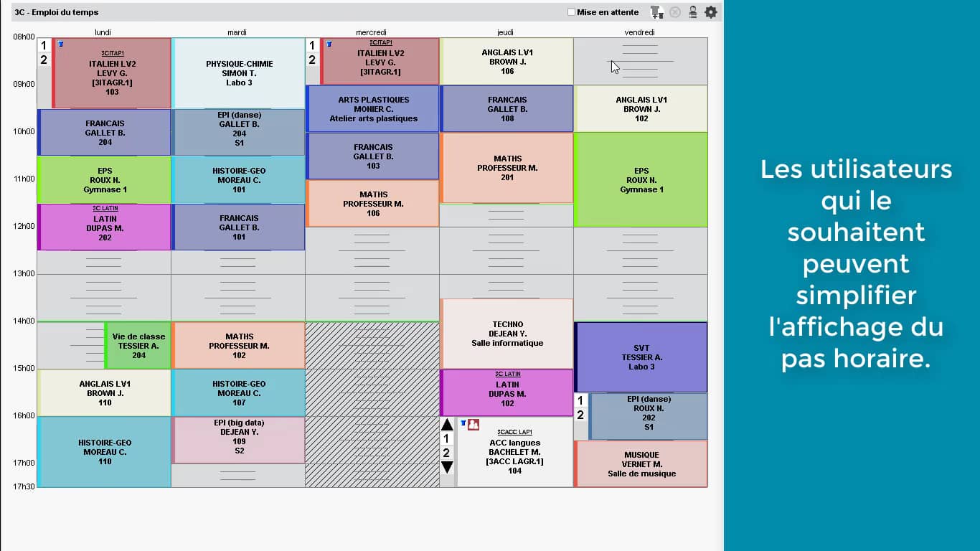Select tab 1 beside ACC langues
Viewport: 980px width, 551px height.
pyautogui.click(x=446, y=438)
